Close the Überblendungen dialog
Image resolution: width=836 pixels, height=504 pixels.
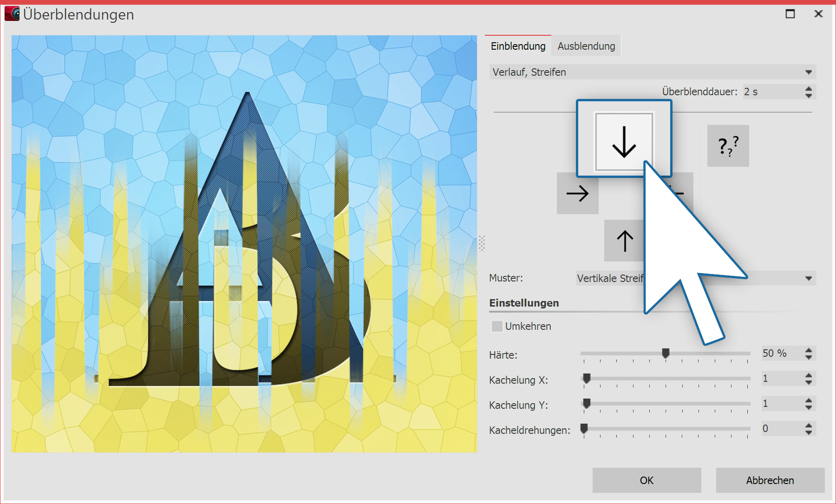pos(818,14)
